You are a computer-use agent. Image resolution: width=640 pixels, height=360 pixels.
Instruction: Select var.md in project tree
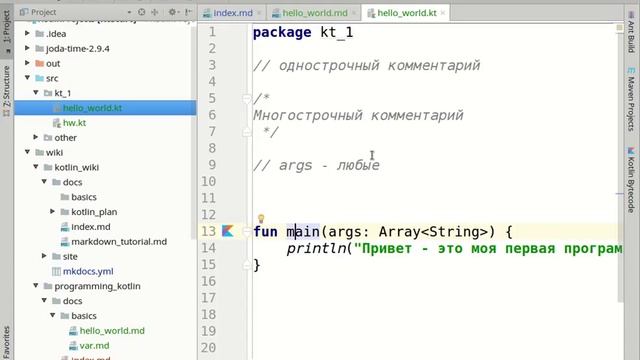coord(94,345)
